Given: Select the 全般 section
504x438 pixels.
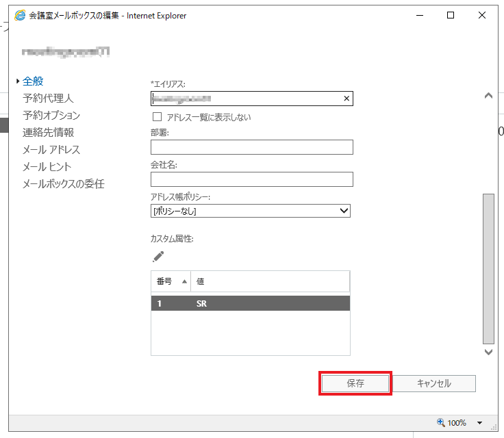Looking at the screenshot, I should (33, 81).
